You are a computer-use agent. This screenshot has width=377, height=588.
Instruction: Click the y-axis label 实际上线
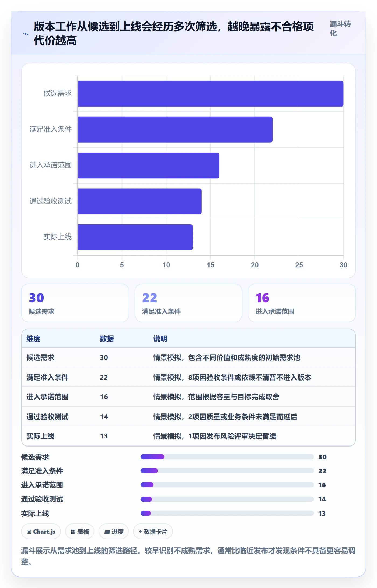[x=58, y=237]
